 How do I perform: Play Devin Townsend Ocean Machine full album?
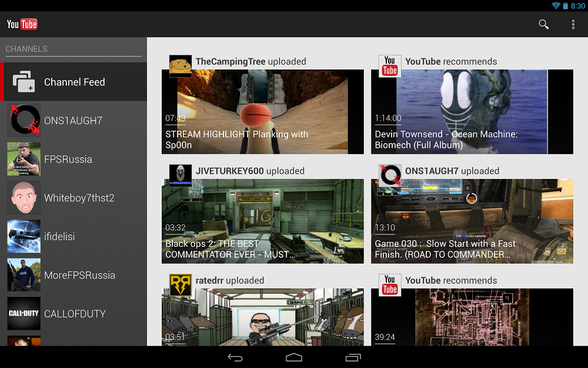[472, 112]
